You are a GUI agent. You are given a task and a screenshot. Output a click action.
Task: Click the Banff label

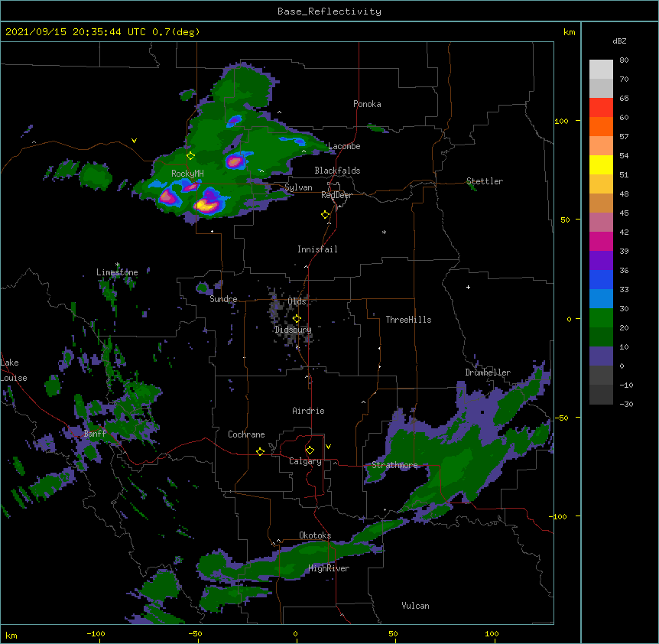[x=95, y=434]
